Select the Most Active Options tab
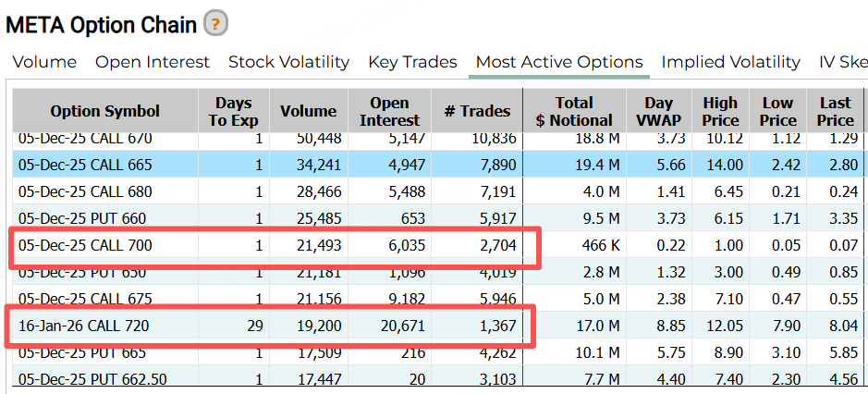 tap(559, 63)
